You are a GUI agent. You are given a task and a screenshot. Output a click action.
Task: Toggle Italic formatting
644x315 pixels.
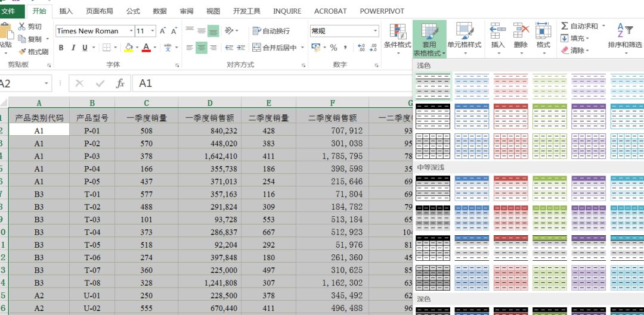point(73,48)
